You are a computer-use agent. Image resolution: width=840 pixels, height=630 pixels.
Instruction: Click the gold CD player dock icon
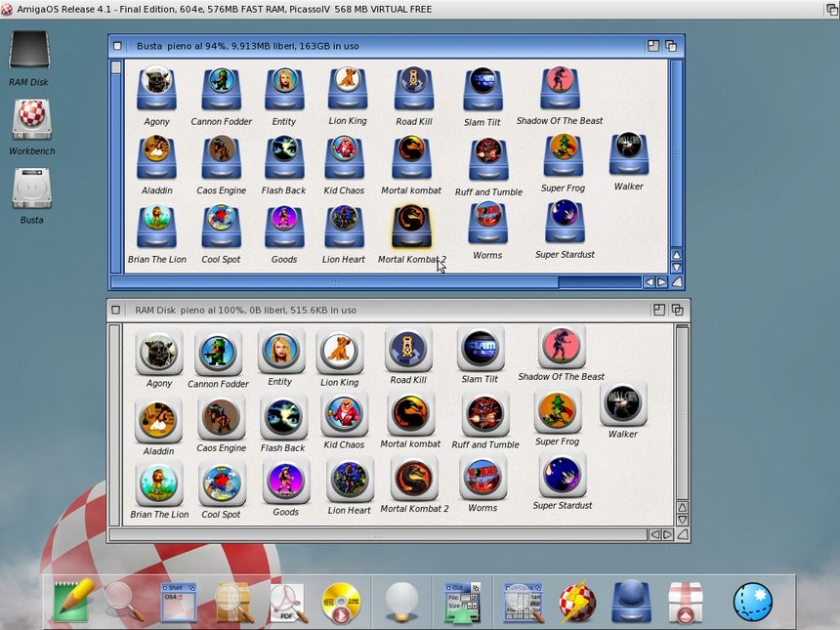[x=341, y=603]
